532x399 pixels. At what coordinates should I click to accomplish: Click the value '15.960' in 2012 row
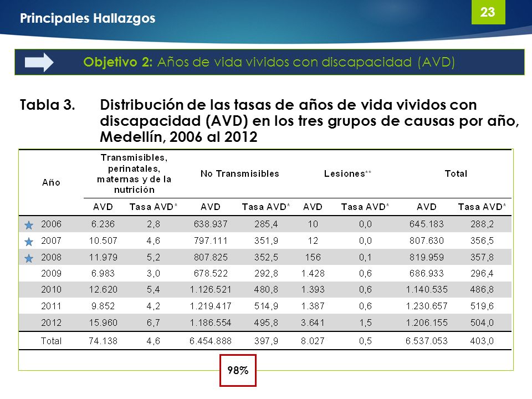tap(103, 323)
